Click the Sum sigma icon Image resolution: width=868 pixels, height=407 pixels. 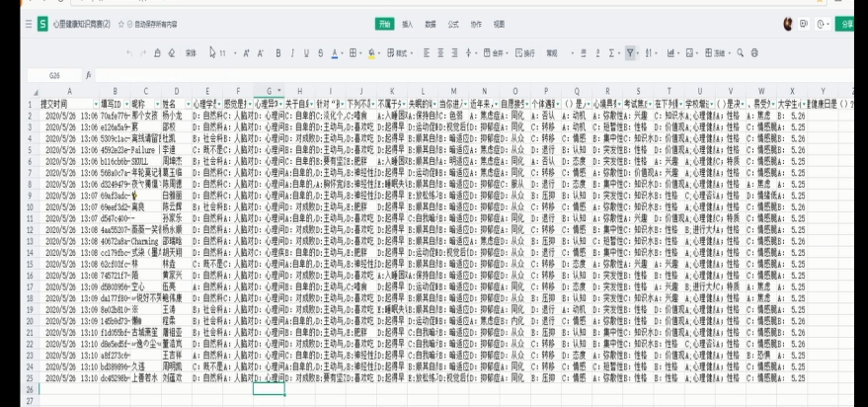(x=611, y=53)
